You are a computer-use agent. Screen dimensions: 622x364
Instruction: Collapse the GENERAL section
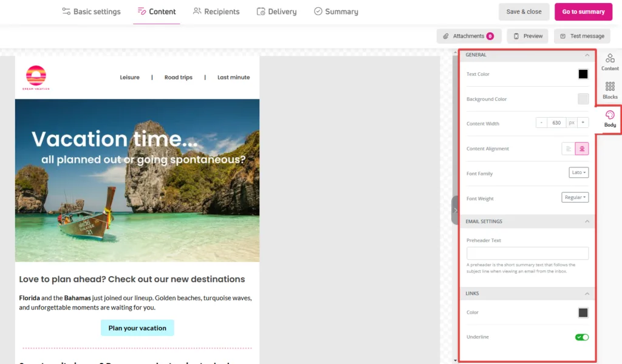point(587,55)
